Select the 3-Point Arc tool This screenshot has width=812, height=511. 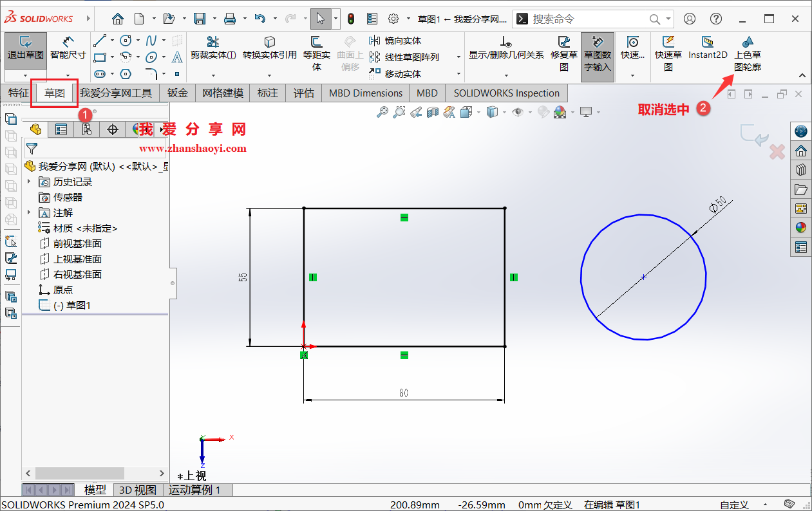point(126,57)
